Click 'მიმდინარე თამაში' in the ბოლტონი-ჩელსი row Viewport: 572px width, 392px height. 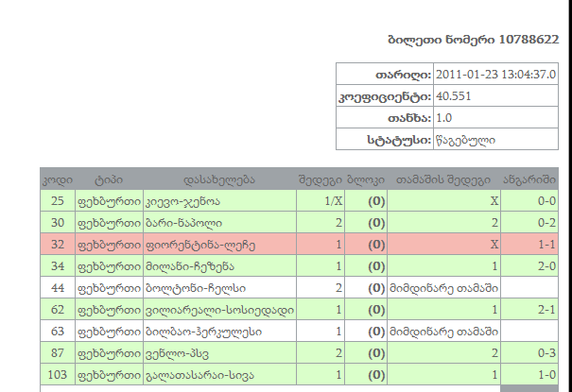(x=443, y=288)
